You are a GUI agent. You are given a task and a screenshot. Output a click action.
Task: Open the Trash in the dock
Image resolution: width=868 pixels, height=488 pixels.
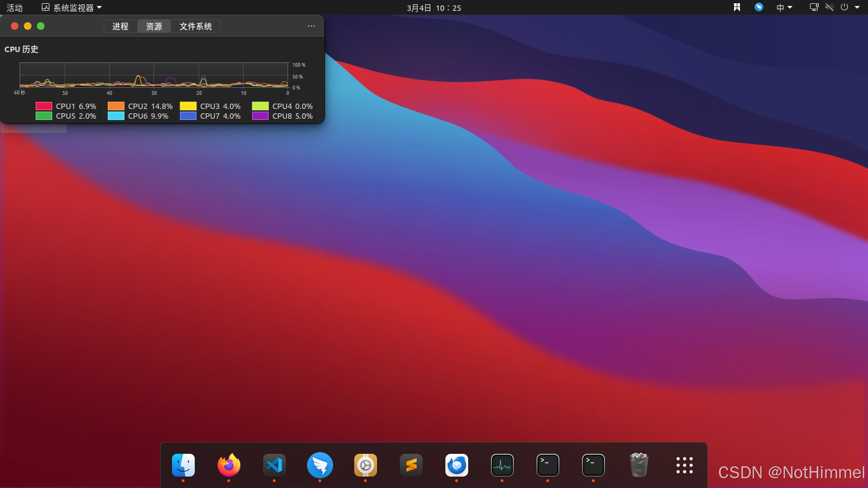coord(639,465)
